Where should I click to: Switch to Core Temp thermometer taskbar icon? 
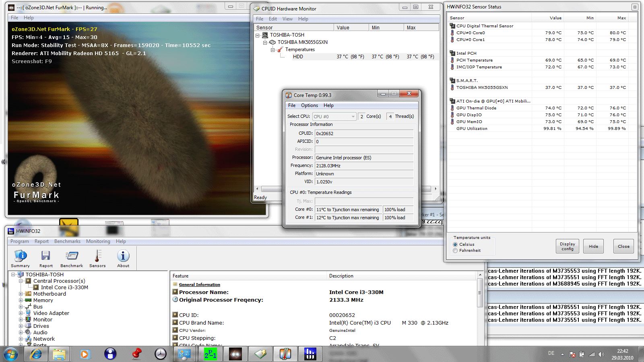pos(285,354)
